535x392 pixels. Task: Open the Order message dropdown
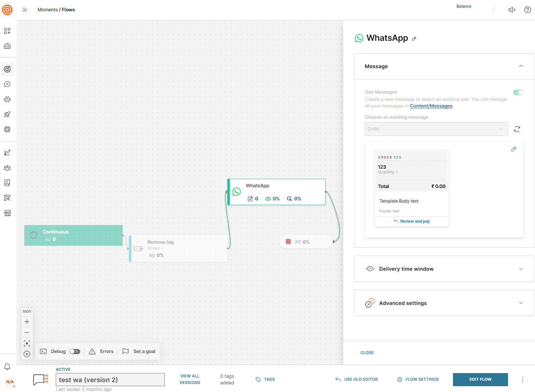[436, 129]
